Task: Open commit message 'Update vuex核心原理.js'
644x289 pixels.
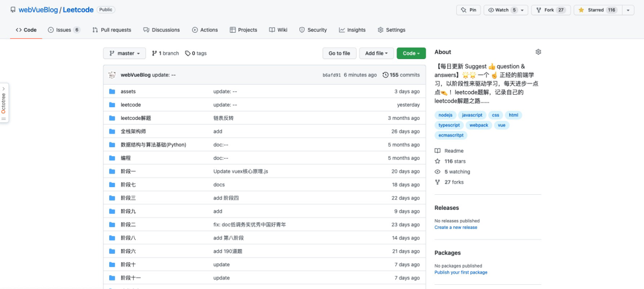Action: 241,171
